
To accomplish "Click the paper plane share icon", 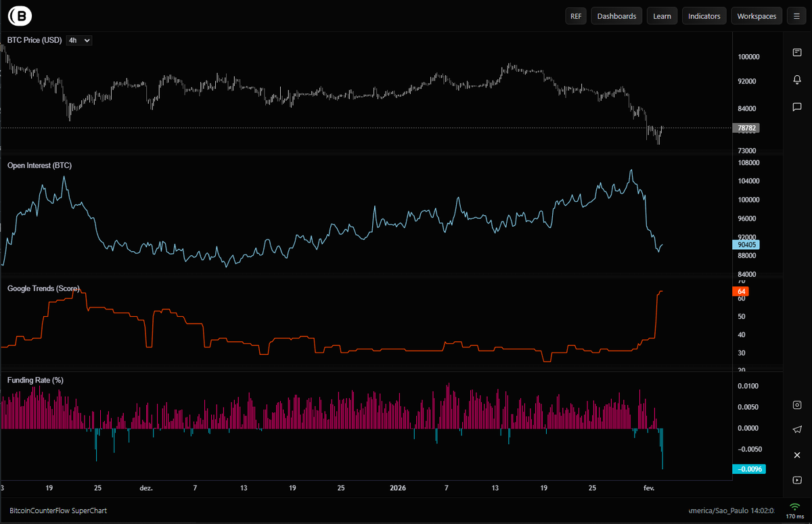I will point(797,429).
